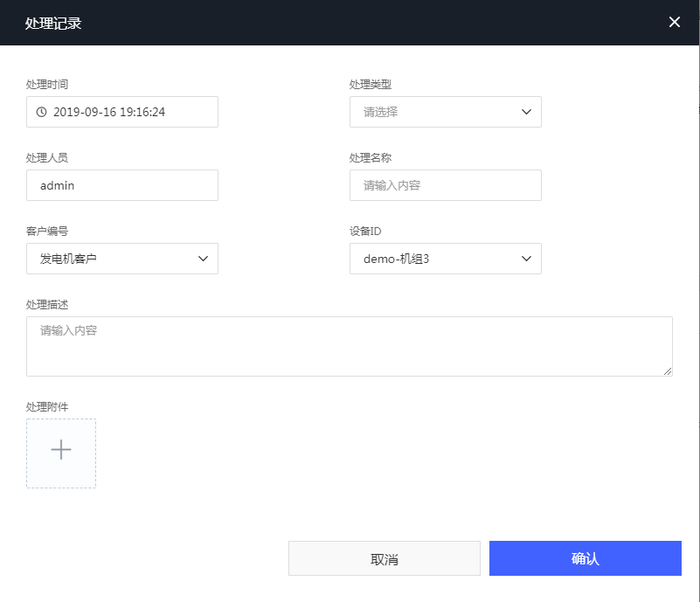Click the clock icon in 处理时间 field
Viewport: 700px width, 602px height.
[x=41, y=112]
